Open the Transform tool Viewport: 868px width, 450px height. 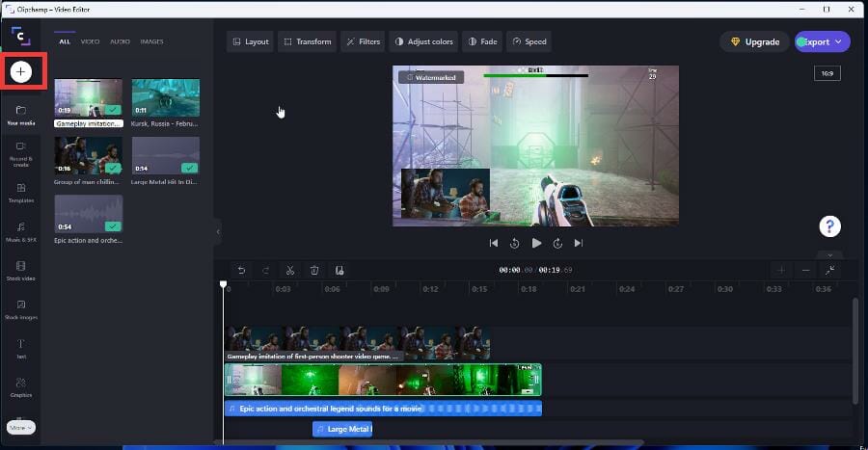coord(308,41)
